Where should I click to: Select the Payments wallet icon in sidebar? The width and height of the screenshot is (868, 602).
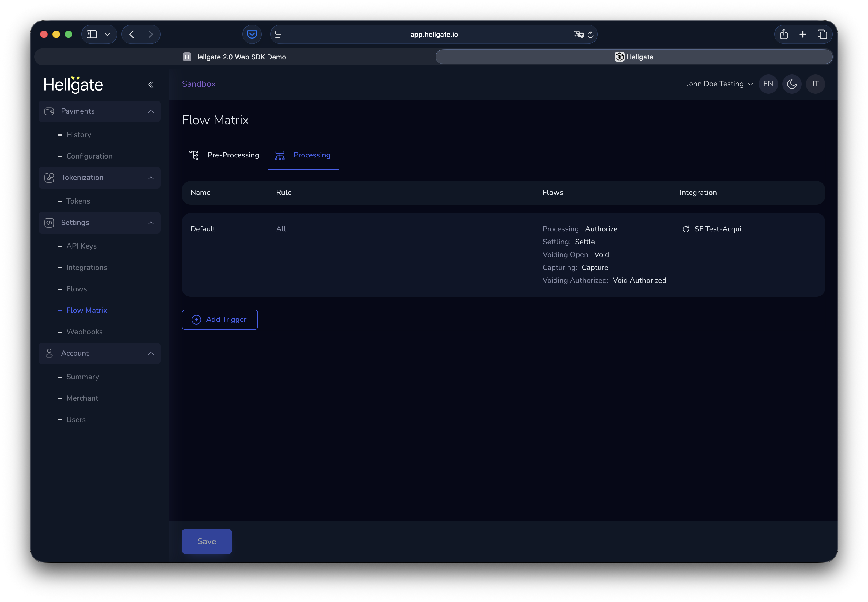[50, 111]
